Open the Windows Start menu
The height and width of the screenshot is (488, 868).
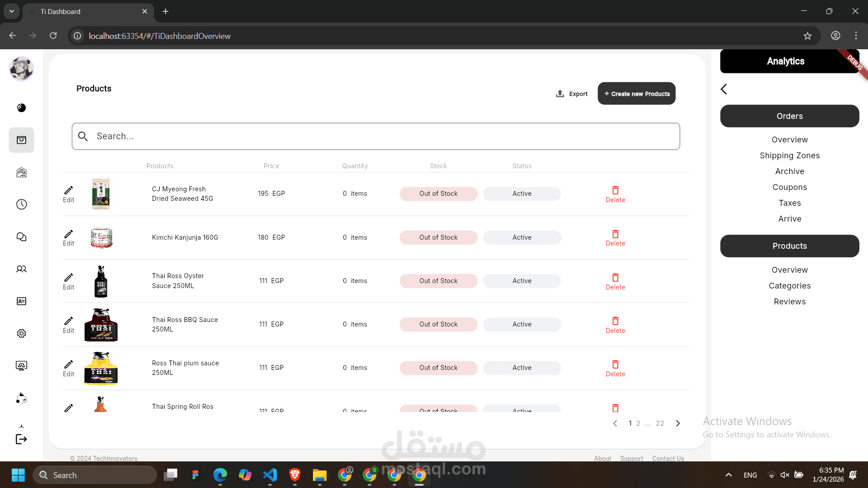point(18,475)
